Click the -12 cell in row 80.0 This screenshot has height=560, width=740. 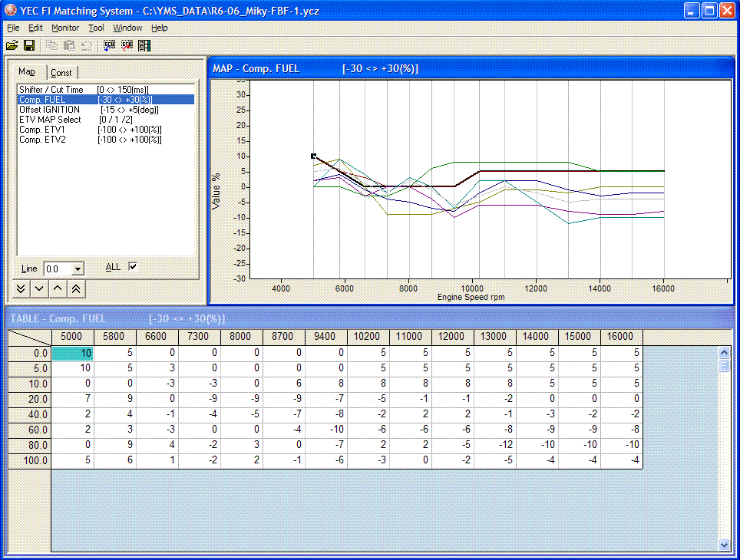(494, 445)
